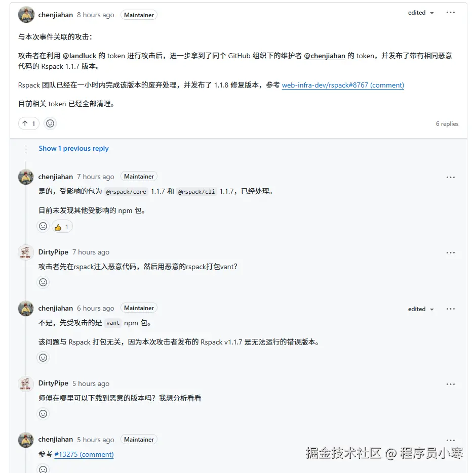This screenshot has height=473, width=476.
Task: Toggle the thumbs up reaction on the 7 hours ago reply
Action: [62, 227]
